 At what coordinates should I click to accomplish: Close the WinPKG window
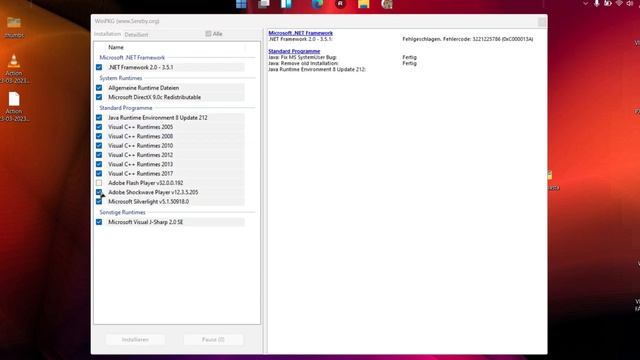click(x=542, y=22)
